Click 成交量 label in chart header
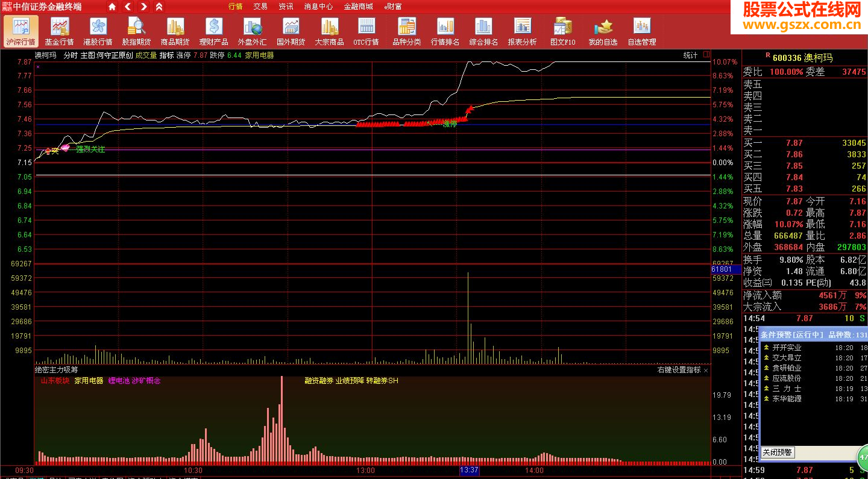868x479 pixels. (146, 55)
